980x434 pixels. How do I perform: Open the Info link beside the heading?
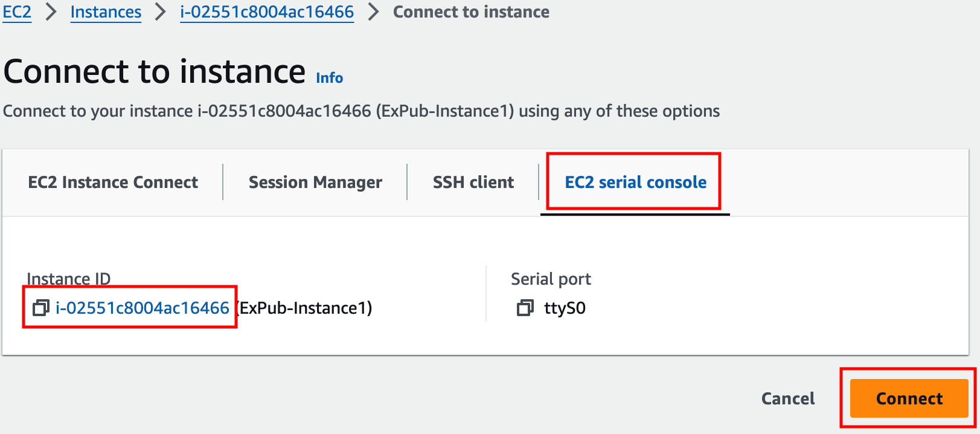329,78
